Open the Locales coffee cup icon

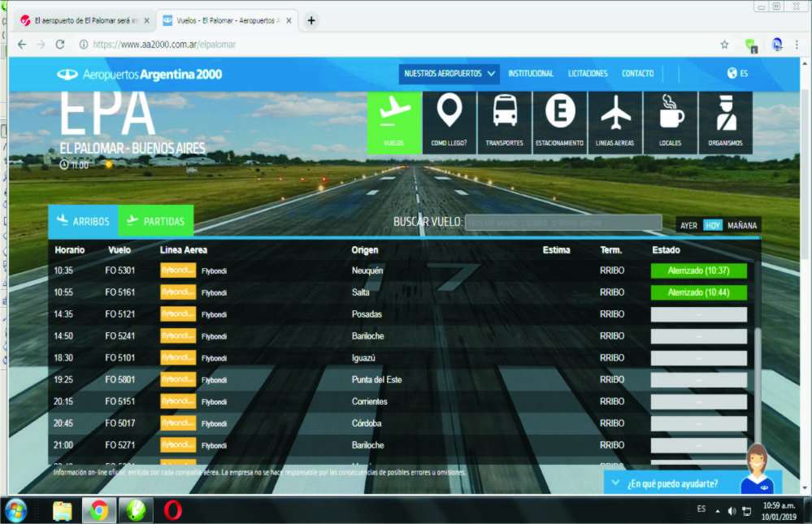click(x=670, y=122)
